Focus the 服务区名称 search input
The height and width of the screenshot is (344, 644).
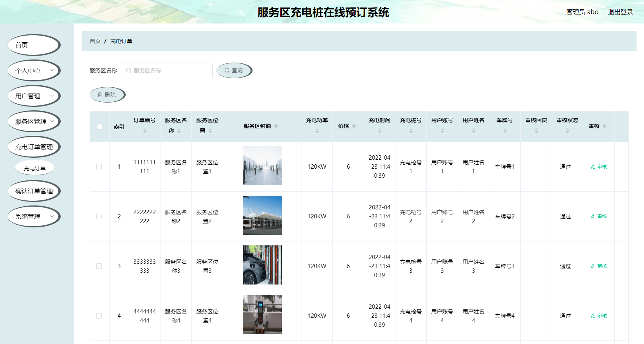167,70
